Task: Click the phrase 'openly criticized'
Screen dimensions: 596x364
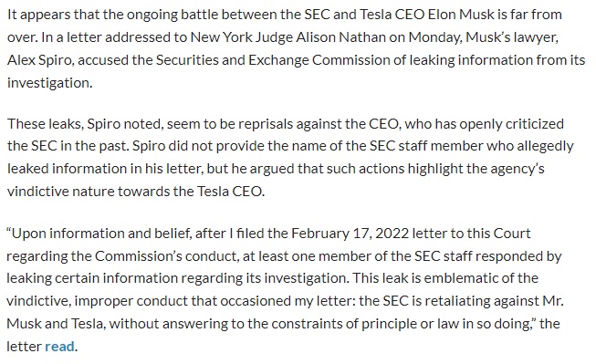Action: pos(512,124)
